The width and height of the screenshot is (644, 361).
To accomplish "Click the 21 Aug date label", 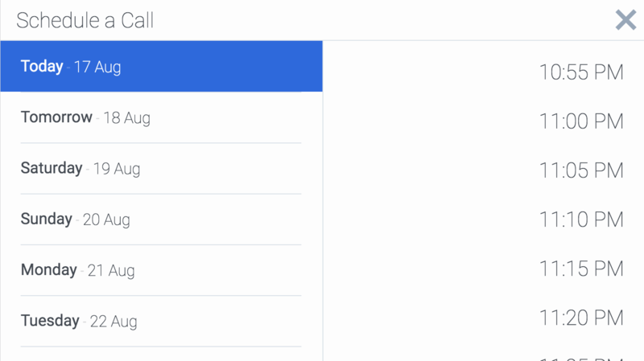I will click(x=111, y=271).
